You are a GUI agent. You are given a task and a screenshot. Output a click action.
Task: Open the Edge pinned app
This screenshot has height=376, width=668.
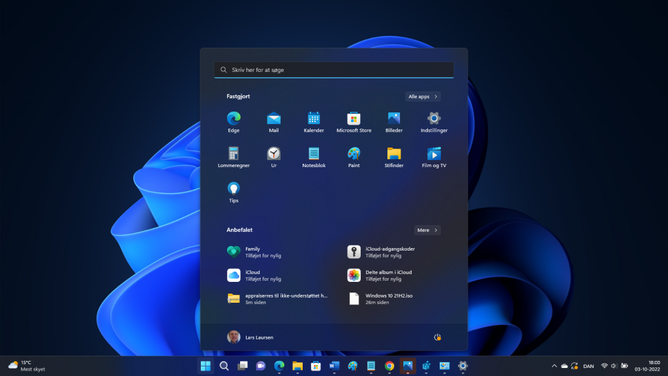233,122
